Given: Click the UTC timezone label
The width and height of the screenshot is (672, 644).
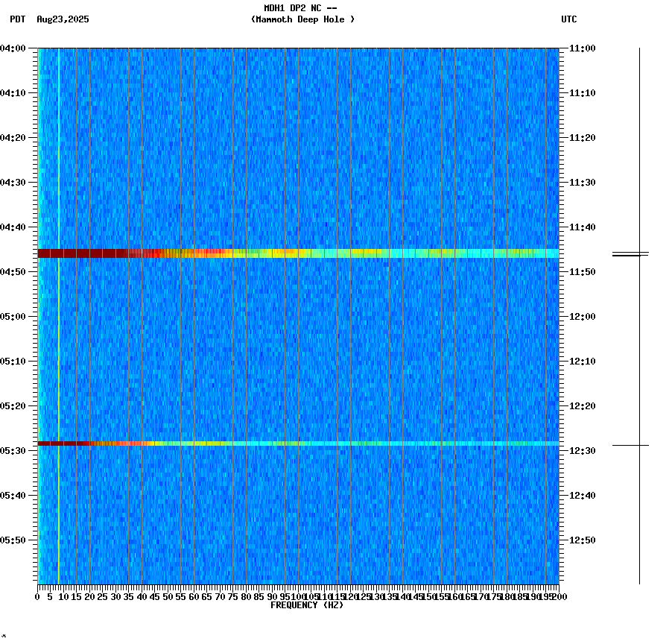Looking at the screenshot, I should (568, 20).
